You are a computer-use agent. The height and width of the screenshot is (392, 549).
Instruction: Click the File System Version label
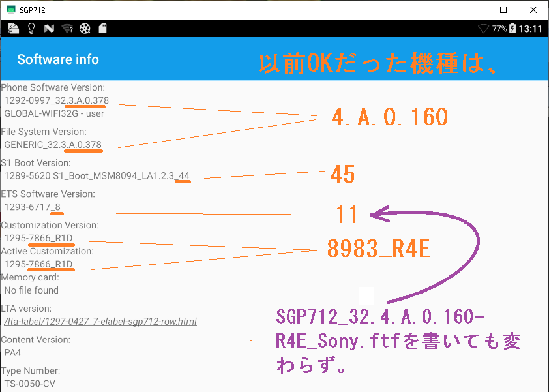coord(44,132)
